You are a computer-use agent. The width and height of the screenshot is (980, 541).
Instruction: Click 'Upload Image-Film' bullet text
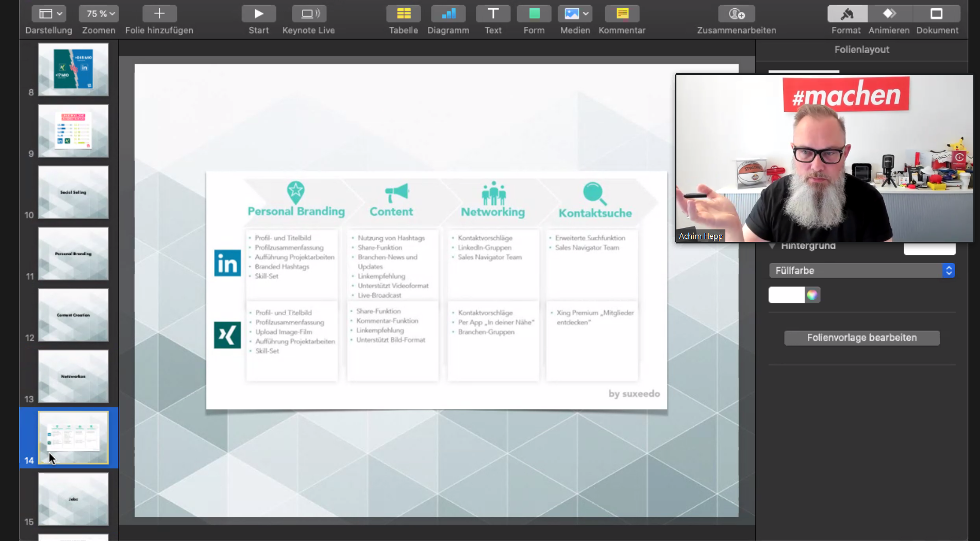[284, 332]
